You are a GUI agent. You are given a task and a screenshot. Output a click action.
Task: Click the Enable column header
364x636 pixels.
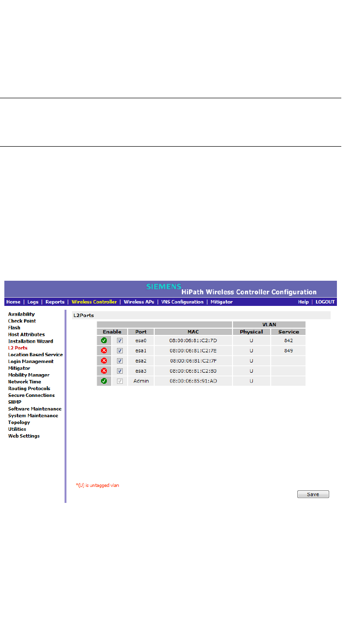click(x=112, y=332)
